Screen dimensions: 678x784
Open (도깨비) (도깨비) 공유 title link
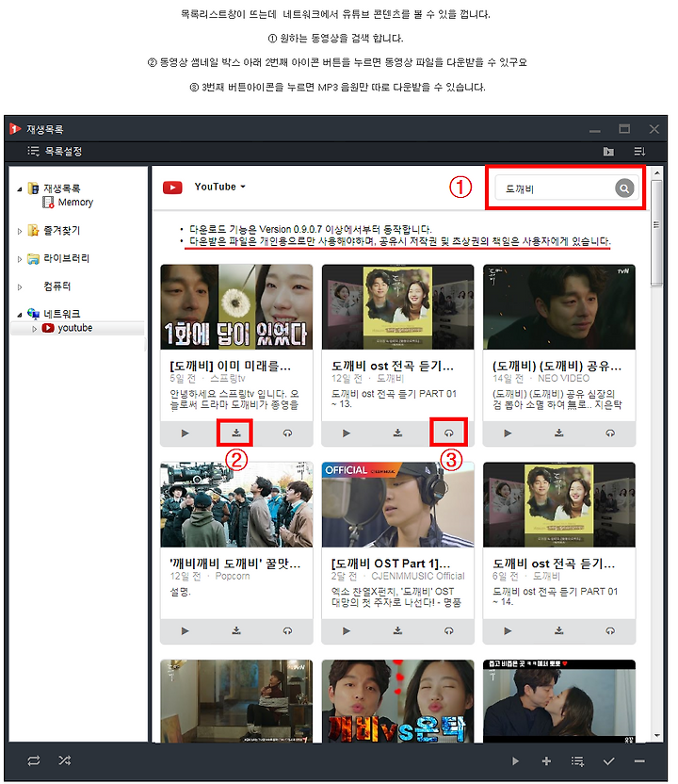557,366
